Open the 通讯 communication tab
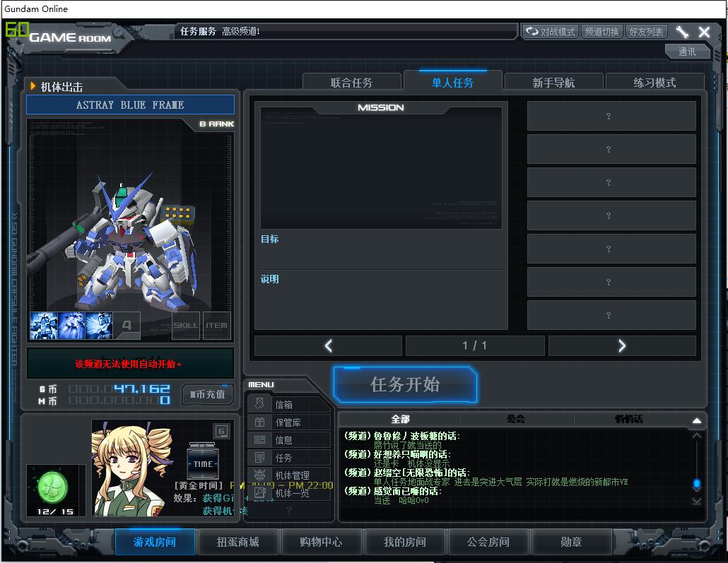Viewport: 728px width, 563px height. (687, 52)
